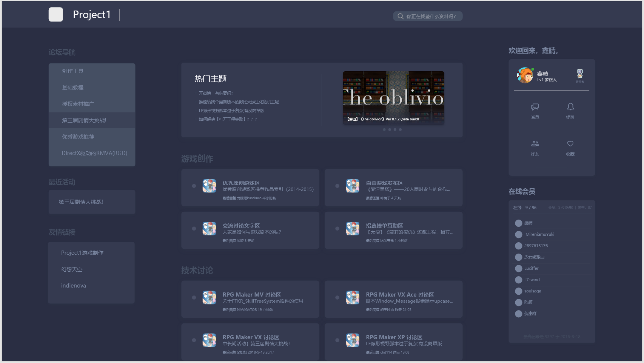Open 授权素材推广 in forum navigation
Screen dimensions: 644x363
coord(92,104)
